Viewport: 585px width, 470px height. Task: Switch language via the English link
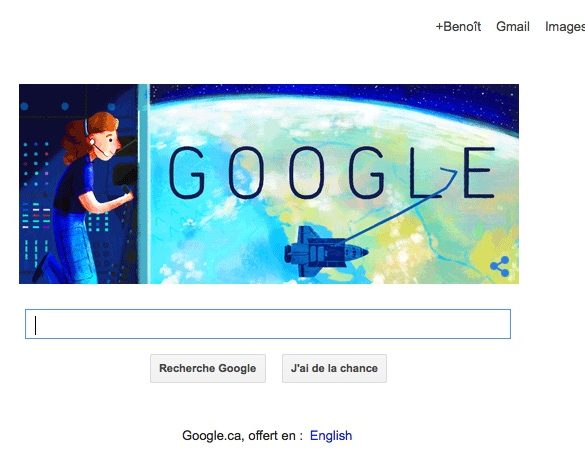pyautogui.click(x=331, y=435)
